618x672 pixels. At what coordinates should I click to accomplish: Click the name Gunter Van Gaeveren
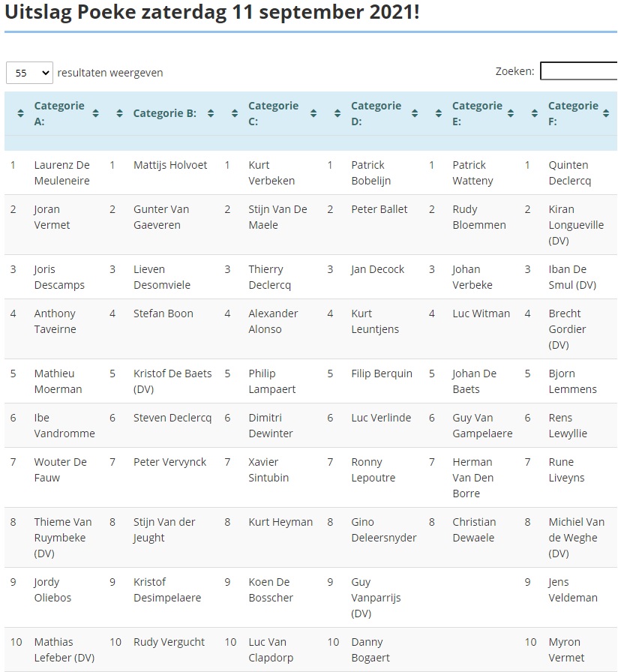[x=161, y=217]
